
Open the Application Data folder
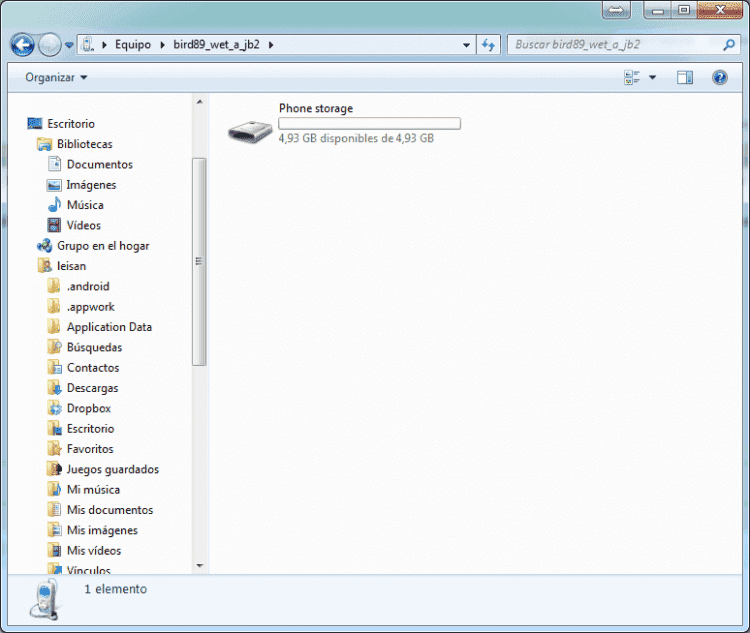[x=110, y=327]
